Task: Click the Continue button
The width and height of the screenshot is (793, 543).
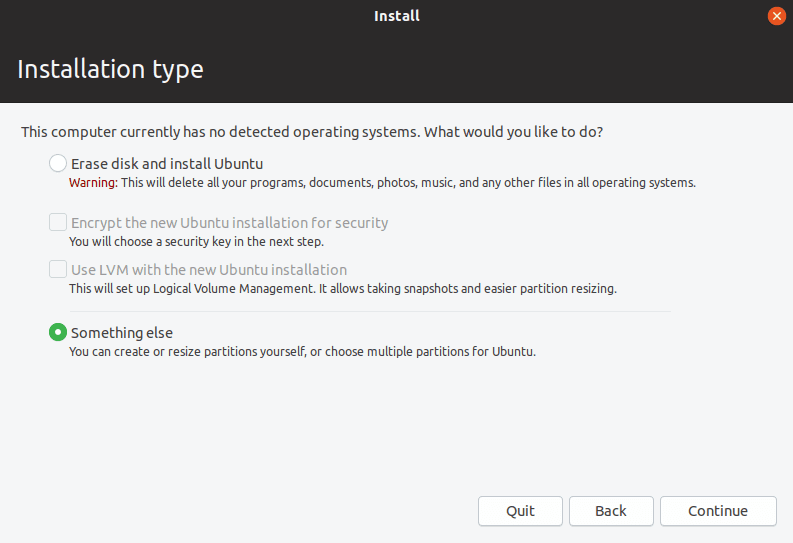Action: click(x=718, y=511)
